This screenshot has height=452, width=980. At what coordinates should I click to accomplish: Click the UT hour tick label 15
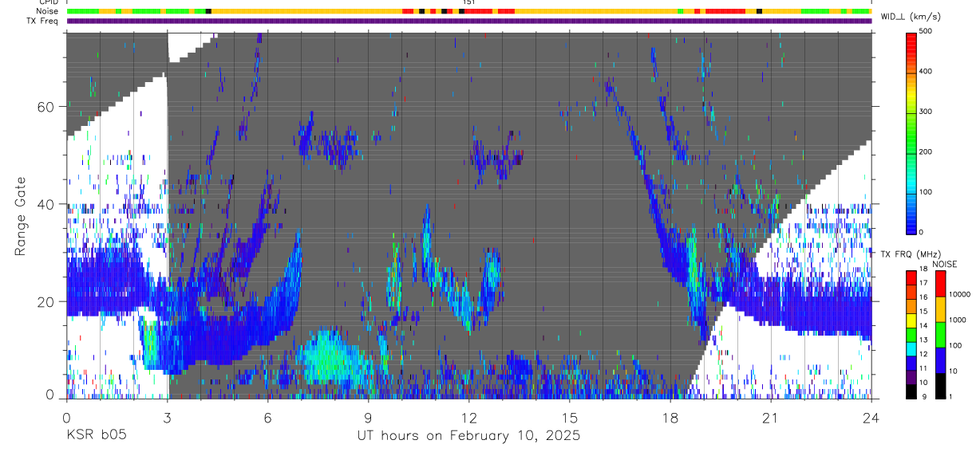570,417
